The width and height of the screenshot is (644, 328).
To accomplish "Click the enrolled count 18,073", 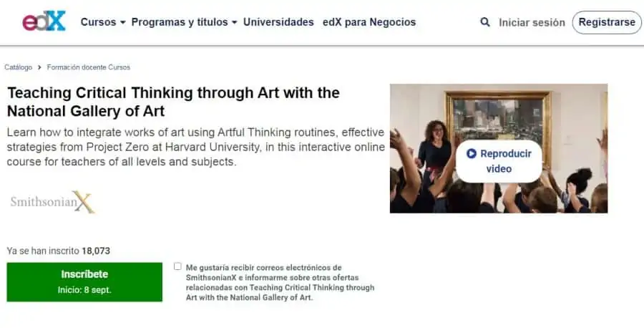I will [x=96, y=251].
